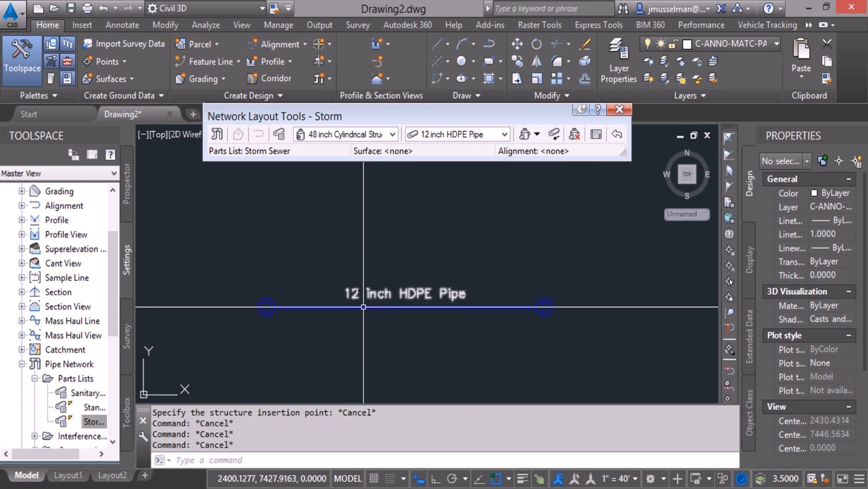Toggle layer freeze sun icon

[660, 44]
